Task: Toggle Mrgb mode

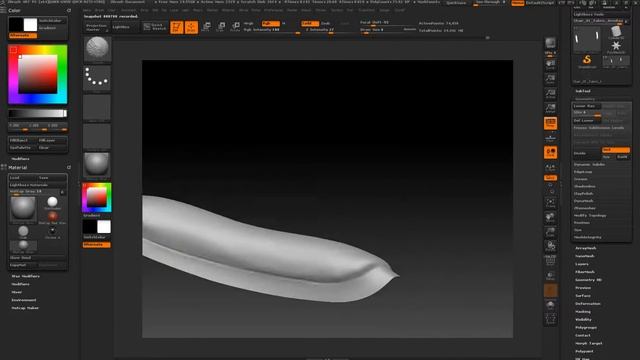Action: pyautogui.click(x=249, y=23)
